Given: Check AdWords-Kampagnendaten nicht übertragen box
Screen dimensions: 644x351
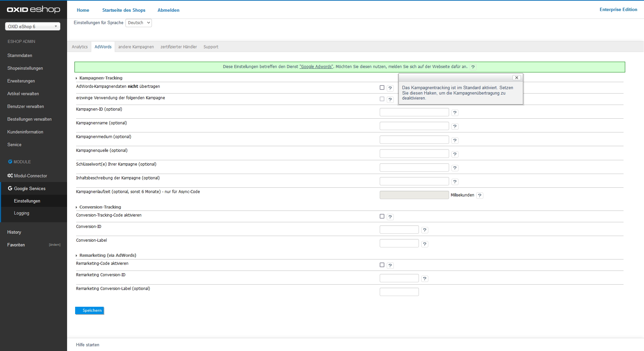Looking at the screenshot, I should coord(382,87).
